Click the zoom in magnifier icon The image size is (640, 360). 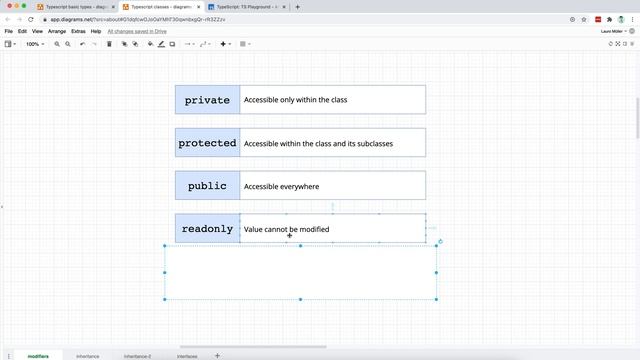tap(57, 44)
